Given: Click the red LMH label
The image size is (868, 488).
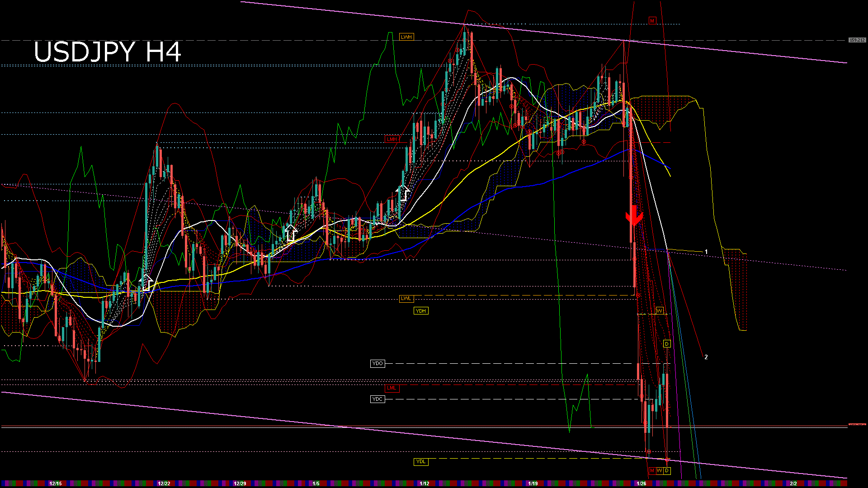Looking at the screenshot, I should click(392, 139).
